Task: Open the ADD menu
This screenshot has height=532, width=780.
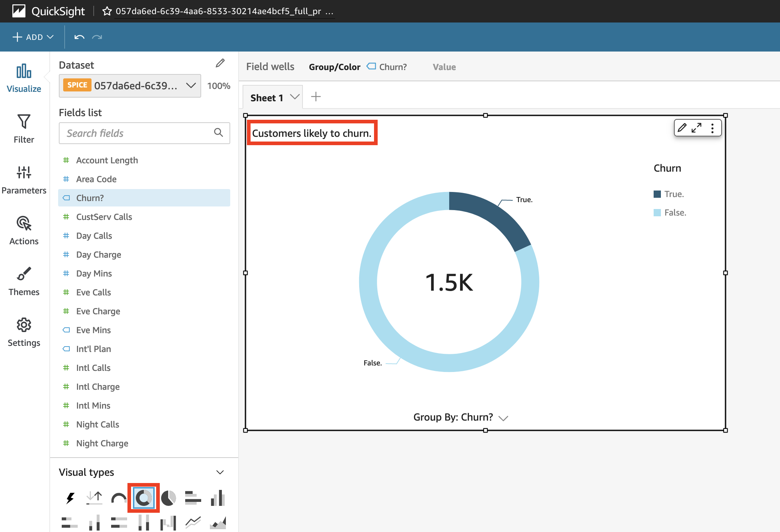Action: pos(33,37)
